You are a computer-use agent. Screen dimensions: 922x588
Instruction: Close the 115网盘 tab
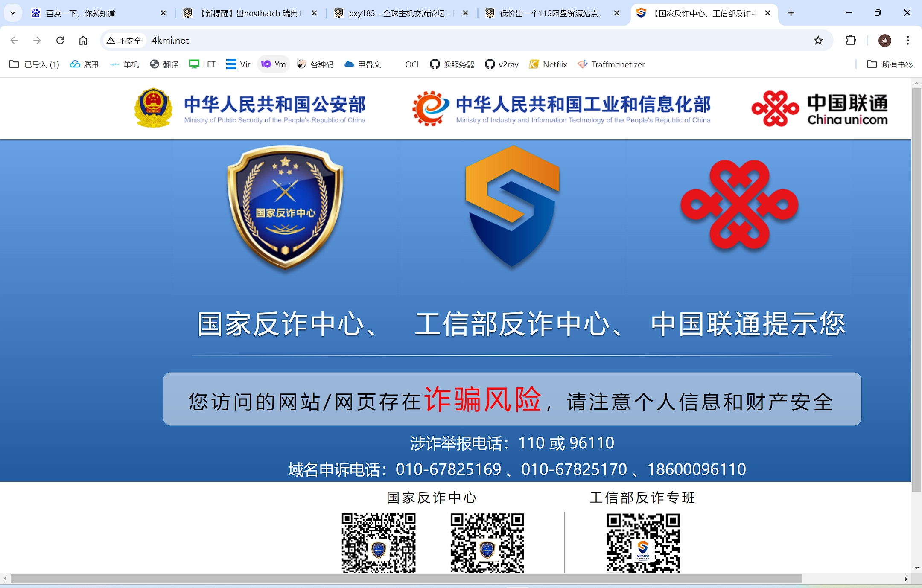click(616, 13)
